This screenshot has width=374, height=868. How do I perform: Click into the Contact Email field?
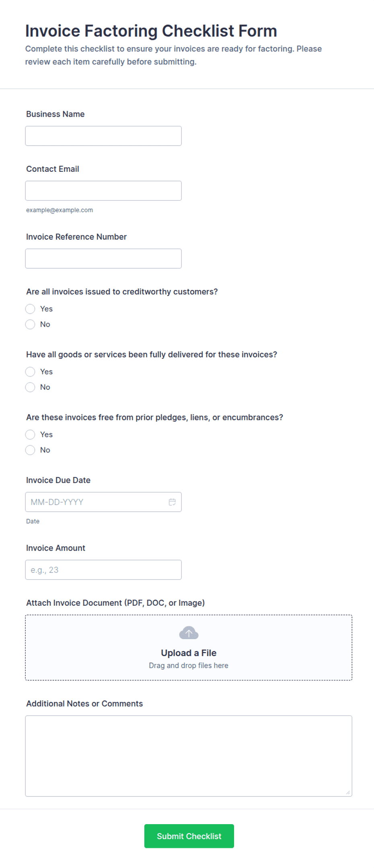[103, 191]
